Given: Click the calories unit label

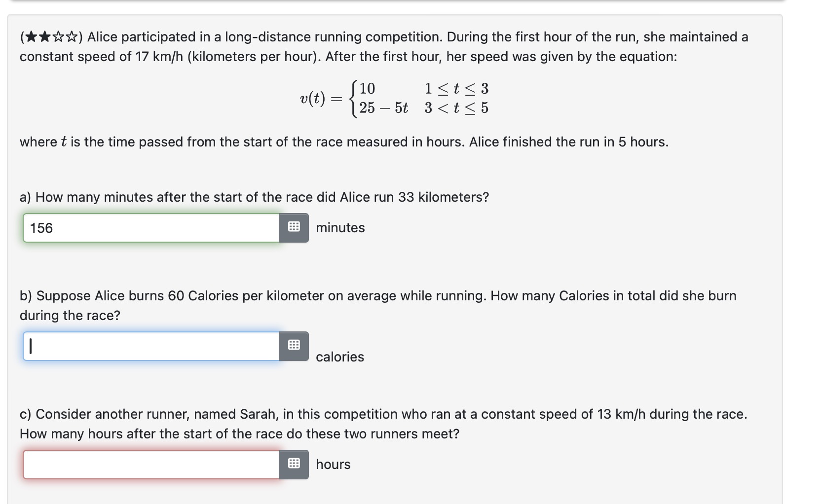Looking at the screenshot, I should tap(339, 357).
